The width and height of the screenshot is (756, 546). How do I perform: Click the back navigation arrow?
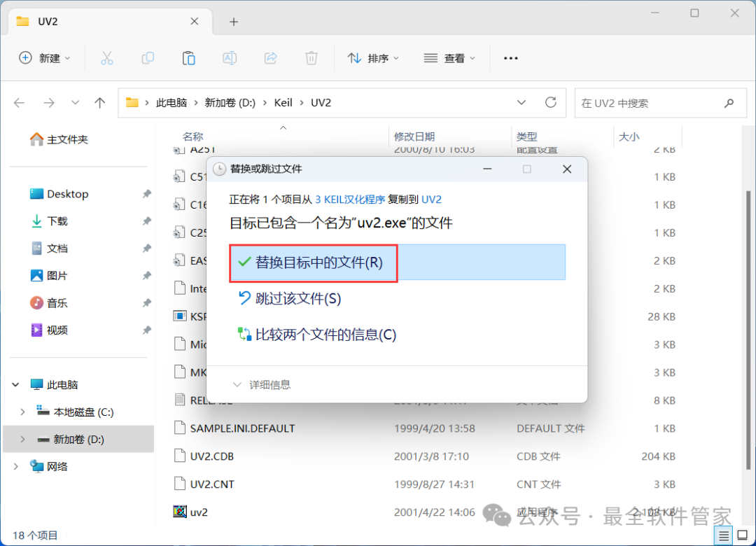pyautogui.click(x=19, y=102)
